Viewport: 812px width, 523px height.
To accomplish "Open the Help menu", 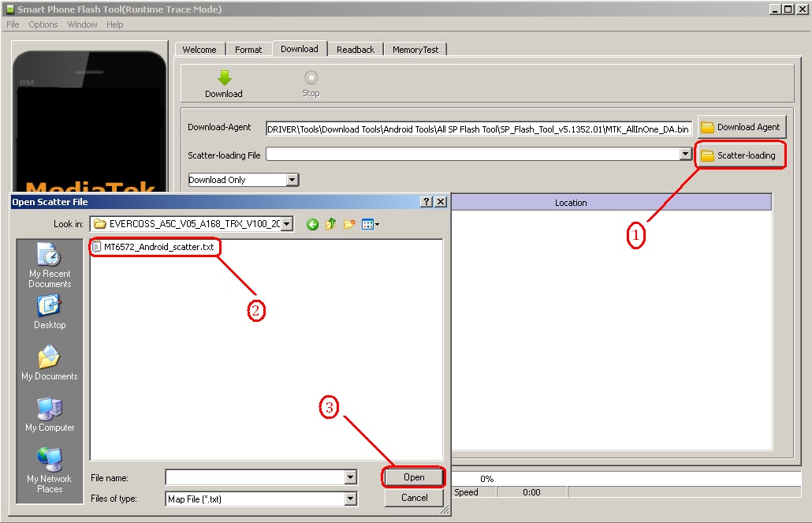I will tap(114, 24).
